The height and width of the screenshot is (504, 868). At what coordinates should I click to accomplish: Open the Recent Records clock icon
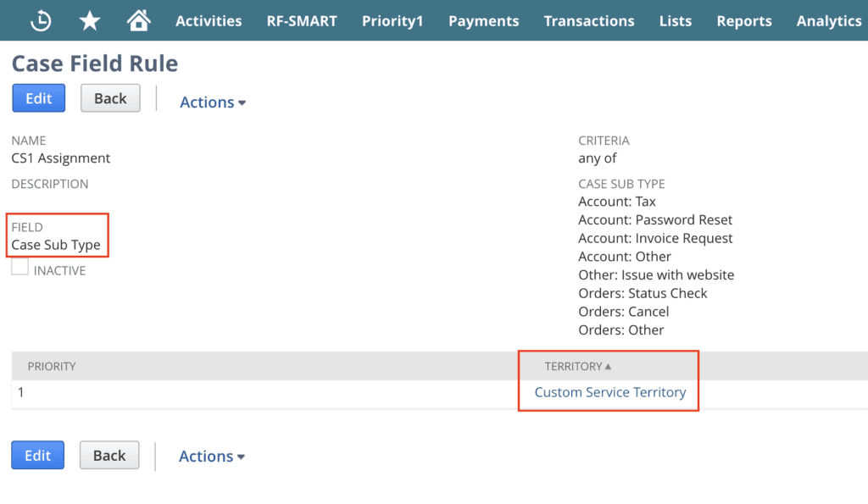40,21
